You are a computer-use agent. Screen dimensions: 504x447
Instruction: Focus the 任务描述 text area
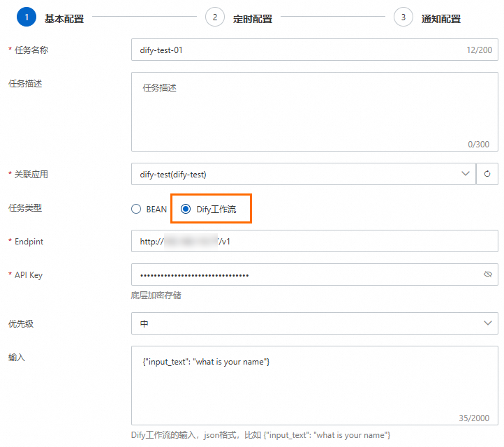pos(314,112)
